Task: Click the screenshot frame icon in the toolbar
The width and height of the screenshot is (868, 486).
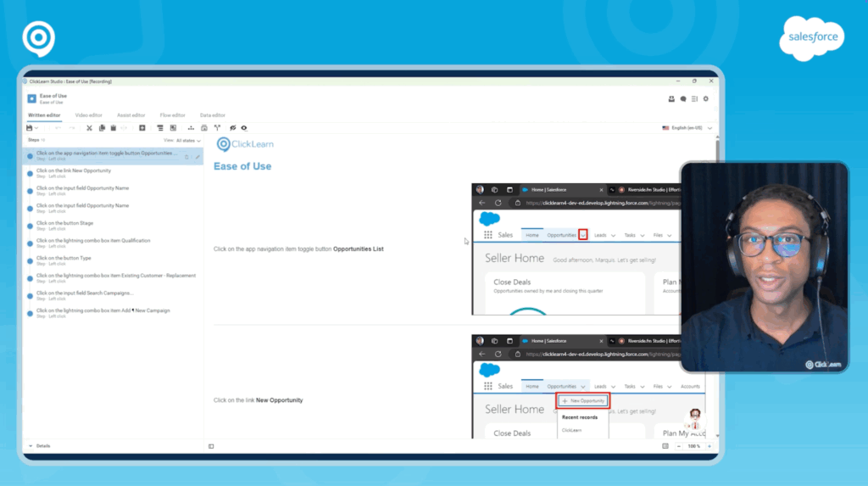Action: click(x=204, y=128)
